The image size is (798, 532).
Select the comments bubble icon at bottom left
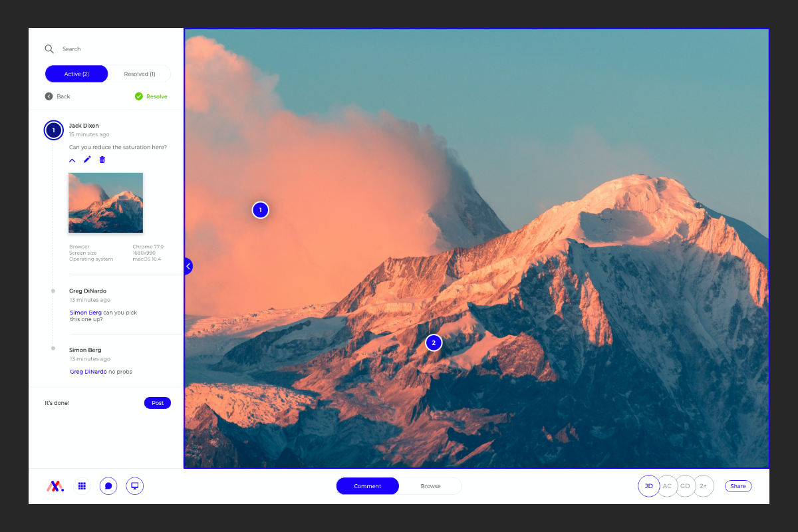coord(108,486)
